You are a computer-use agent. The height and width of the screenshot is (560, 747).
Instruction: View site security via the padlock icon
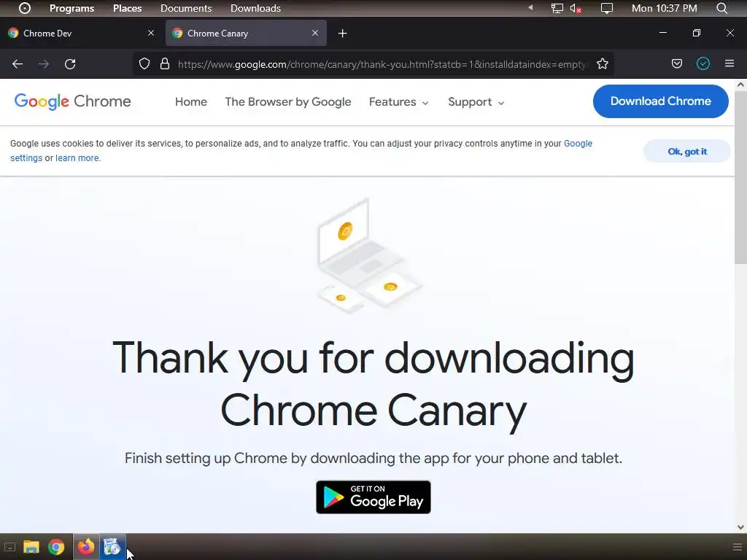pyautogui.click(x=165, y=64)
